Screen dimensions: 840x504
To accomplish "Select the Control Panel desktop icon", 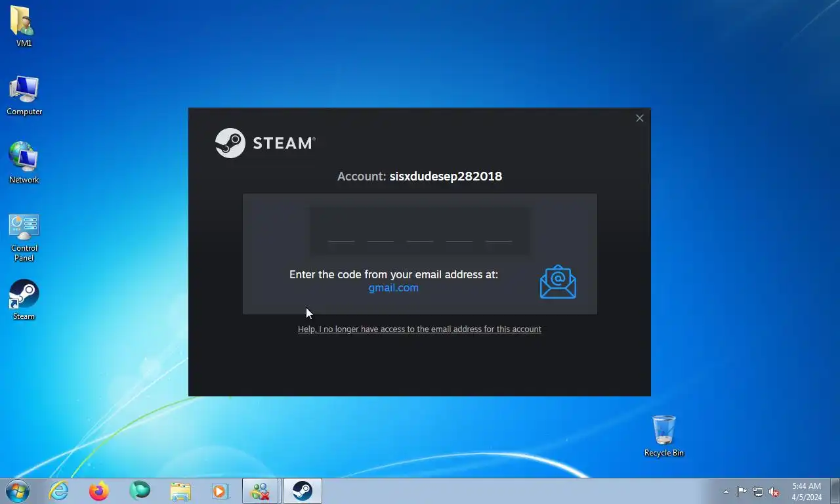I will pyautogui.click(x=24, y=238).
